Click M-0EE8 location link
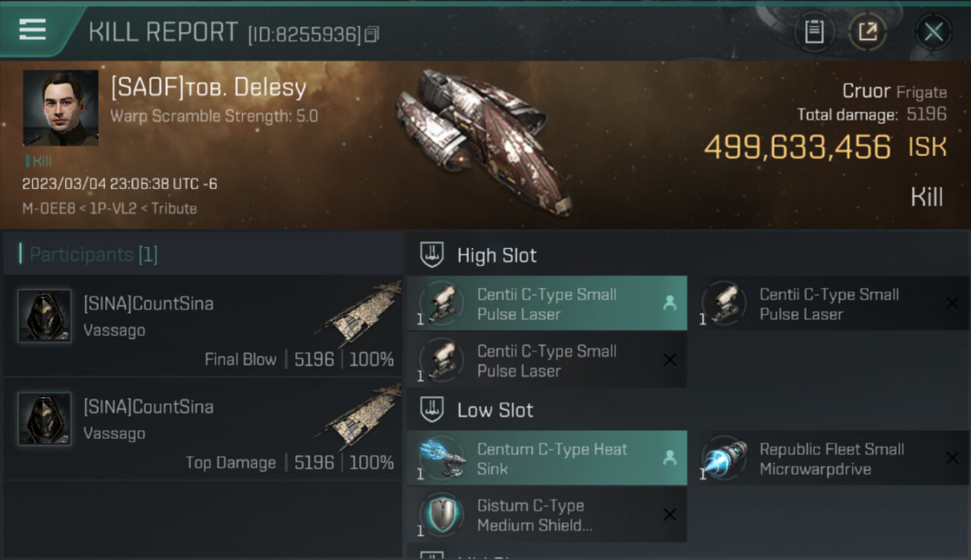 point(48,208)
